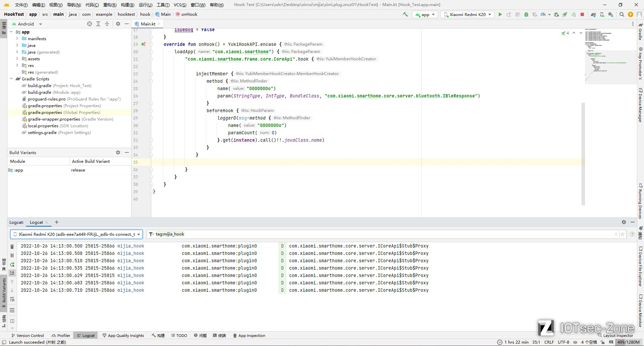Toggle the Device File Explorer side panel
644x346 pixels.
pos(640,267)
